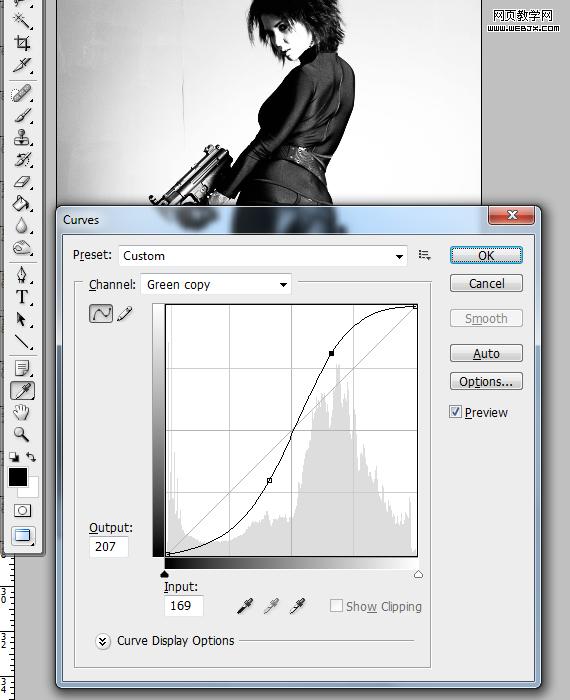Open the Channel dropdown showing Green copy

point(216,284)
